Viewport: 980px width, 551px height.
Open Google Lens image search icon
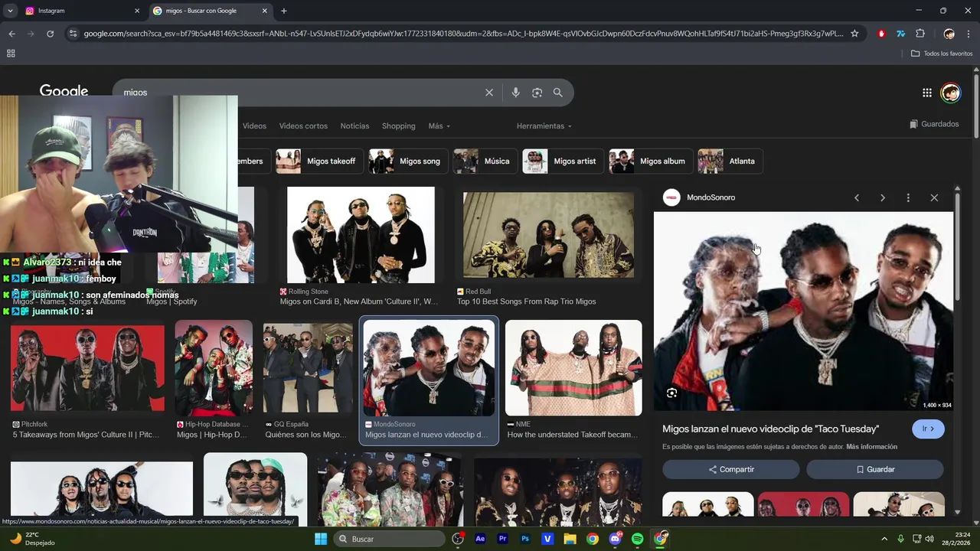537,93
